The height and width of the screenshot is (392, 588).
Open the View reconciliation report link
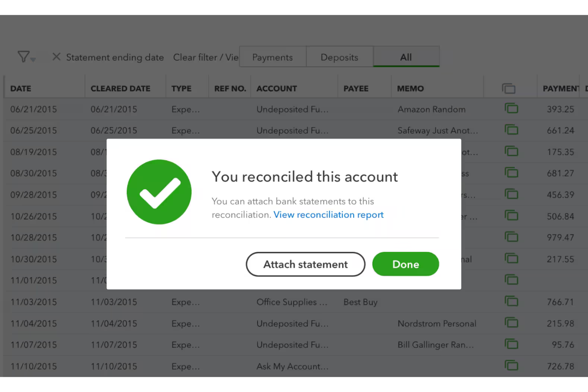pyautogui.click(x=328, y=214)
